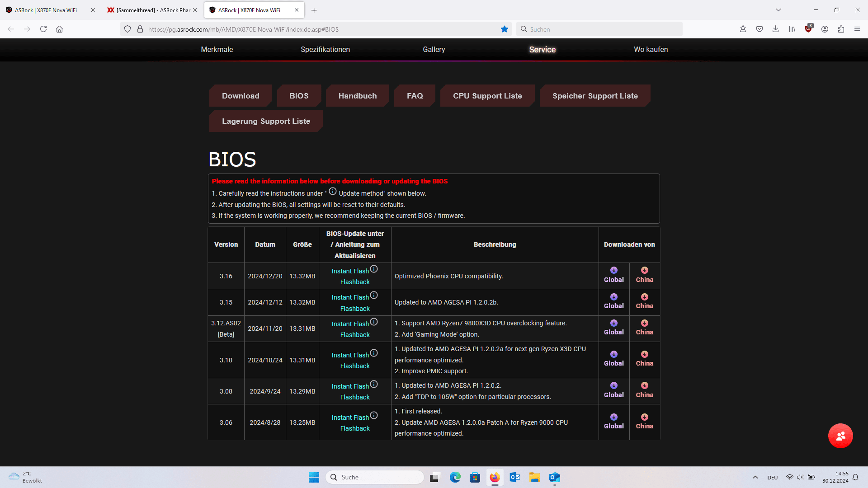
Task: Download BIOS 3.10 from China server
Action: click(644, 359)
